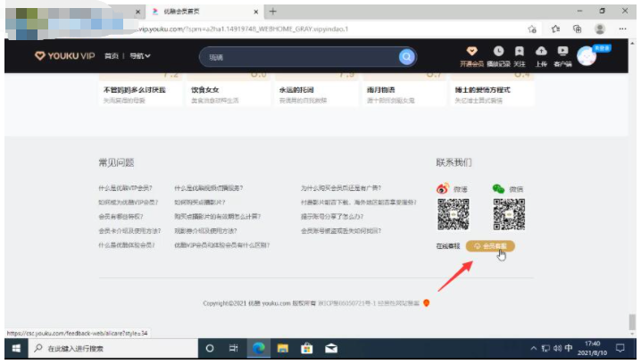Click the orange police badge icon in footer
This screenshot has height=364, width=641.
pyautogui.click(x=427, y=302)
